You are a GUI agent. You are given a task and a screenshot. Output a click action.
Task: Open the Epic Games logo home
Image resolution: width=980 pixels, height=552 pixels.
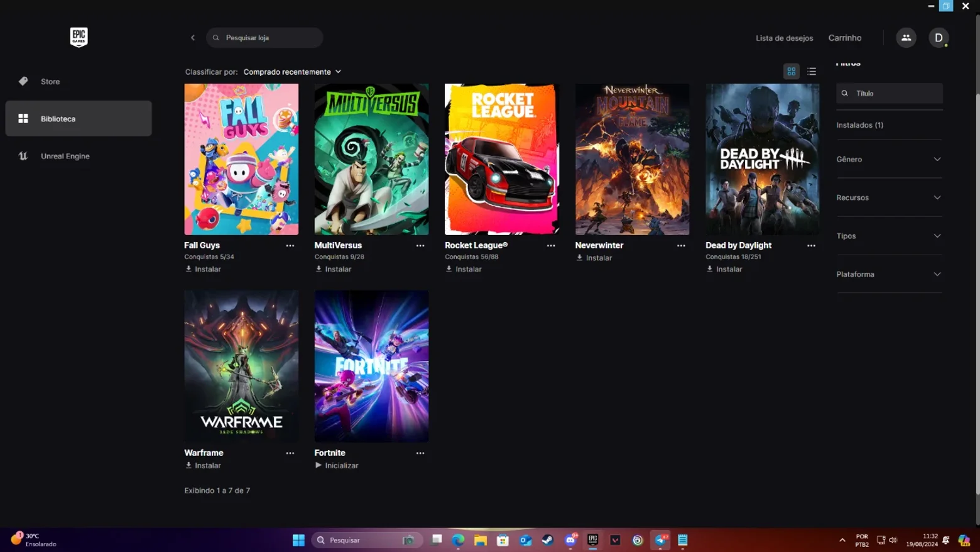click(79, 37)
